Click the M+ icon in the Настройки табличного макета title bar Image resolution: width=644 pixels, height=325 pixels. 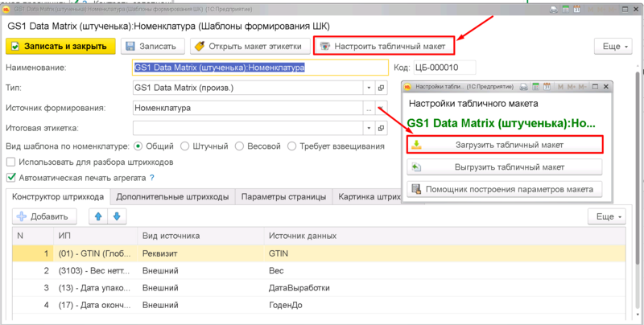pyautogui.click(x=572, y=87)
